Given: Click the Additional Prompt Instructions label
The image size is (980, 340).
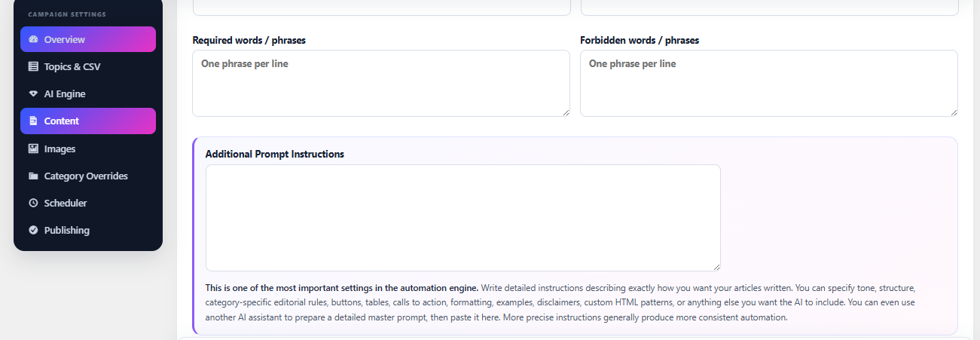Looking at the screenshot, I should (x=275, y=154).
